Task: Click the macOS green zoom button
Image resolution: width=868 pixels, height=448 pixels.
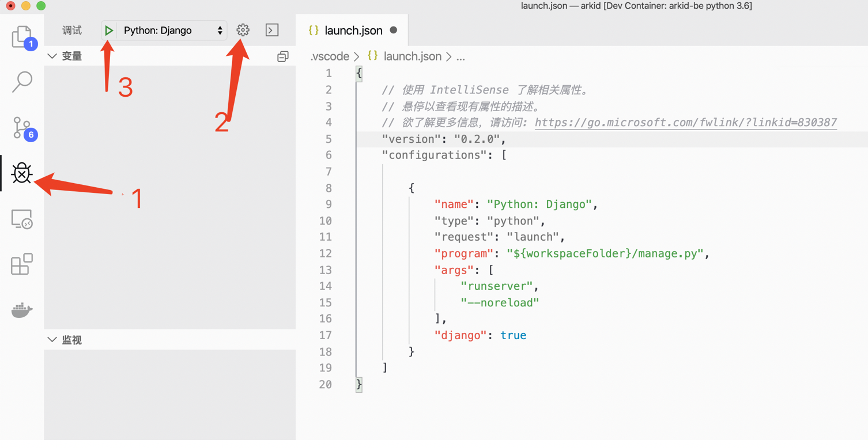Action: point(40,6)
